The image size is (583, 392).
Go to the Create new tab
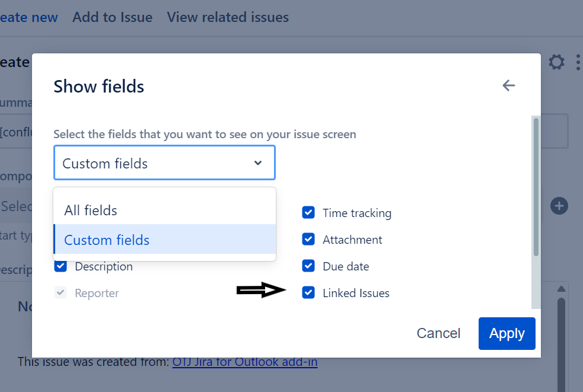(28, 17)
